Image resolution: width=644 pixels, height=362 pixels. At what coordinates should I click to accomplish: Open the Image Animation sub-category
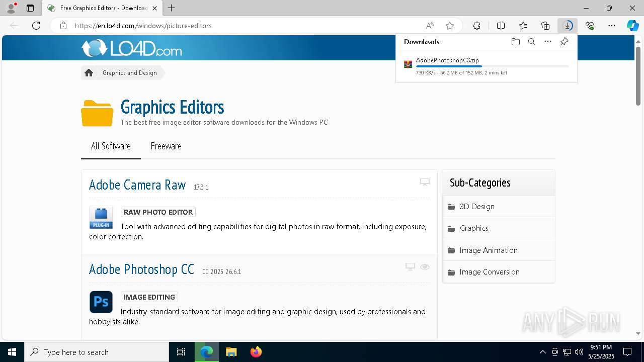499,250
